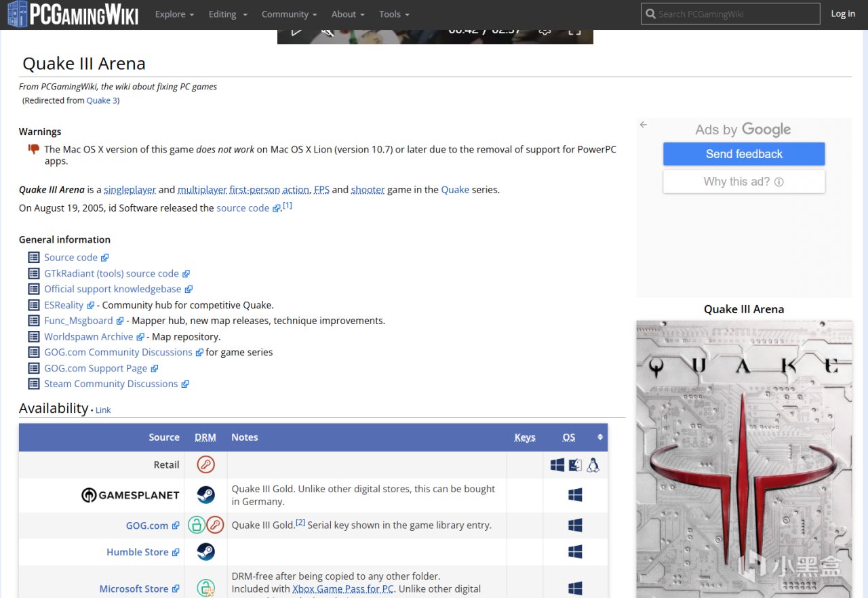Open the Explore dropdown menu
The height and width of the screenshot is (598, 868).
coord(174,14)
